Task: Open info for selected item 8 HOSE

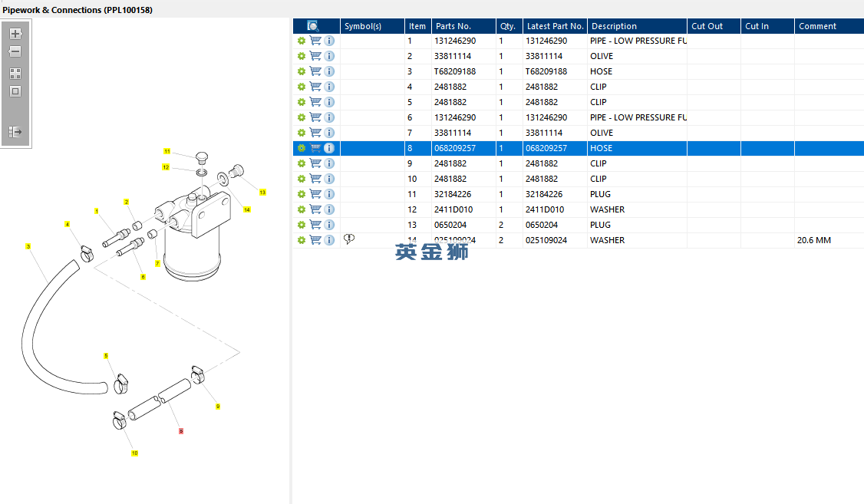Action: tap(329, 148)
